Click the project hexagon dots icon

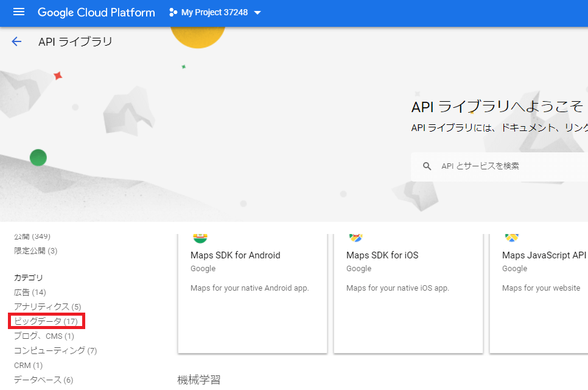coord(173,12)
